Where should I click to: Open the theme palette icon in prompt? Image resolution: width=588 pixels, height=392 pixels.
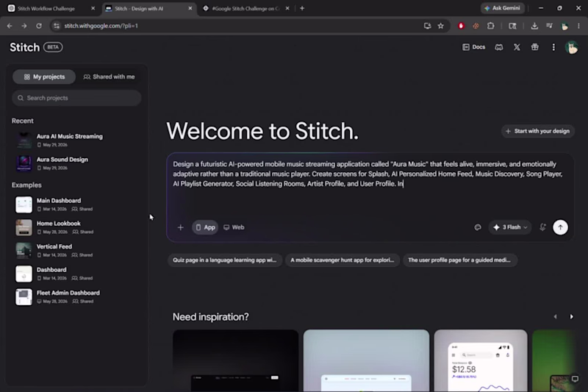coord(477,227)
